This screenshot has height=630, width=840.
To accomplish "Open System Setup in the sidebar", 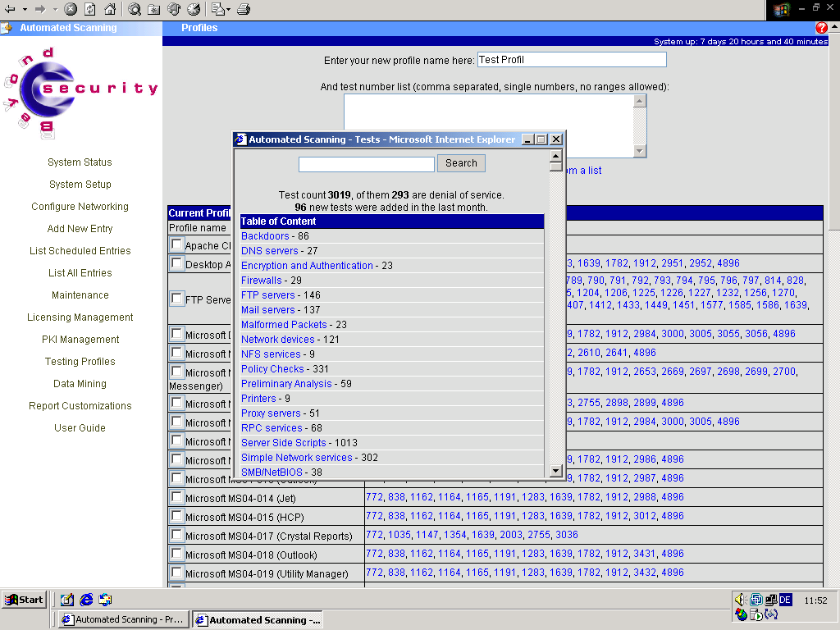I will (80, 185).
